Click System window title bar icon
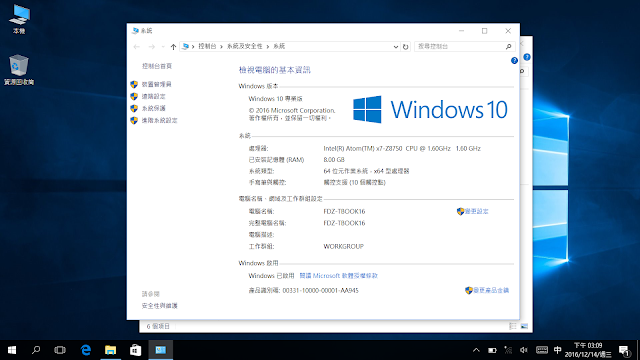The width and height of the screenshot is (640, 360). coord(135,31)
